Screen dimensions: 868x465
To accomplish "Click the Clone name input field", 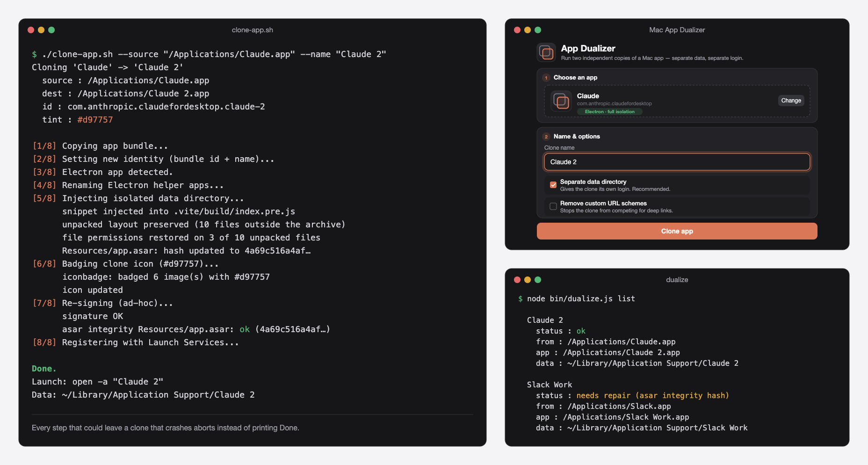I will [677, 162].
